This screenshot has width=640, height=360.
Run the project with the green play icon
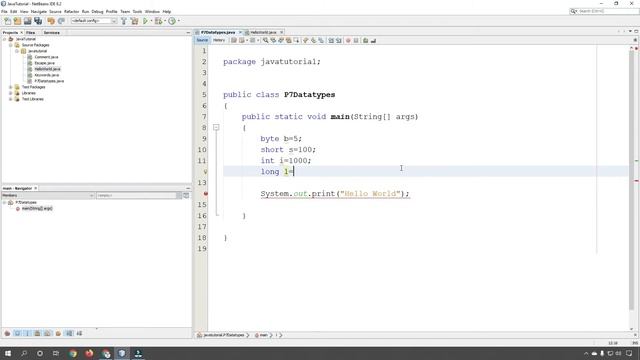pos(145,21)
